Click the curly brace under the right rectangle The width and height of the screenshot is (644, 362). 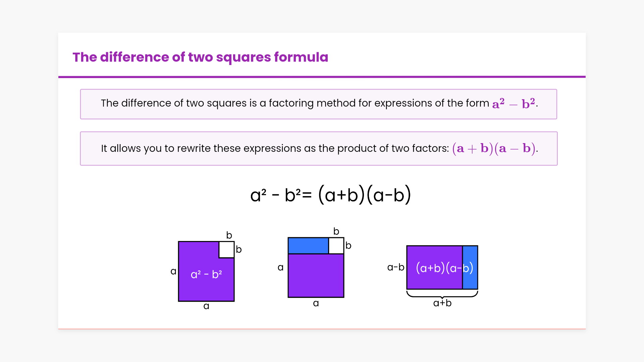coord(442,295)
